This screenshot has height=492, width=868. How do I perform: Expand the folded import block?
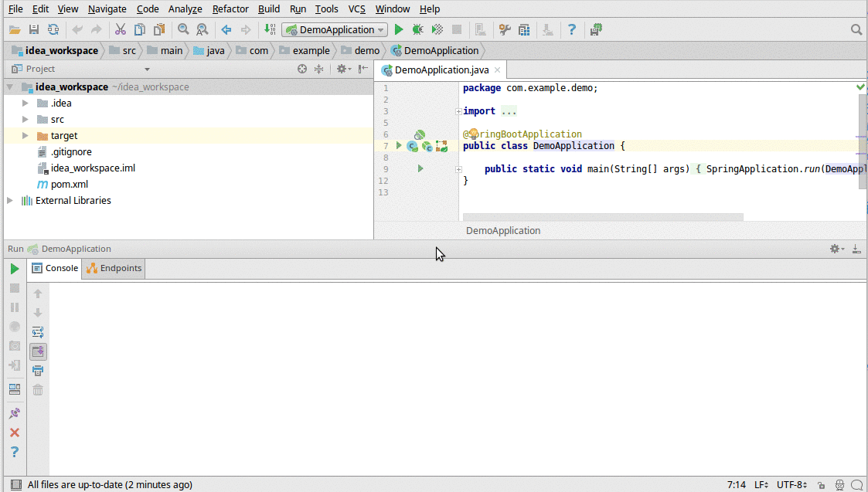[x=458, y=112]
